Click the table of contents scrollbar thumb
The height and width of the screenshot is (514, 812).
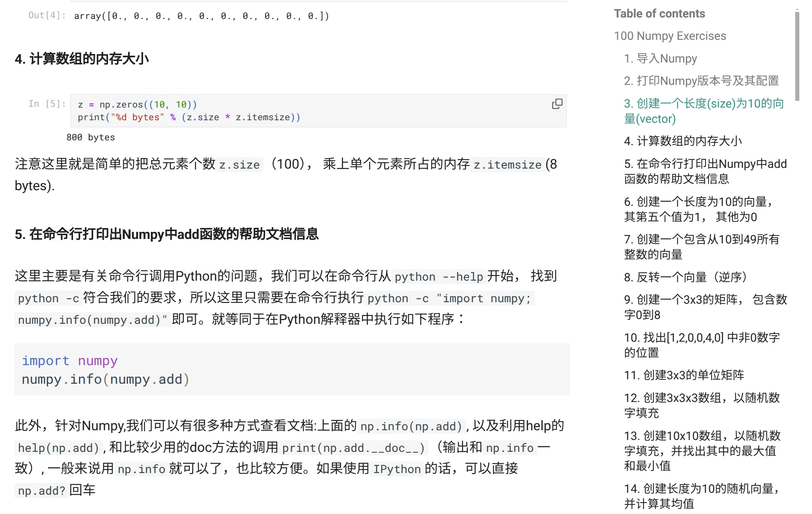click(x=797, y=56)
